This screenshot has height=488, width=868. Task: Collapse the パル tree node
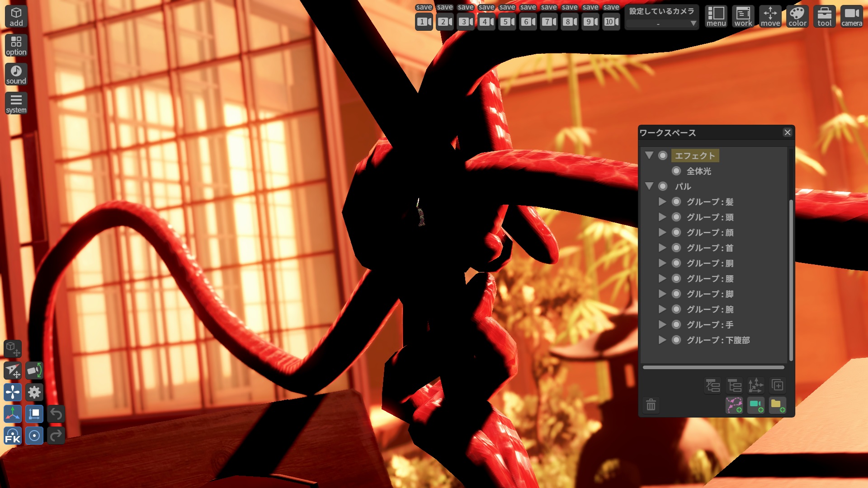coord(649,186)
